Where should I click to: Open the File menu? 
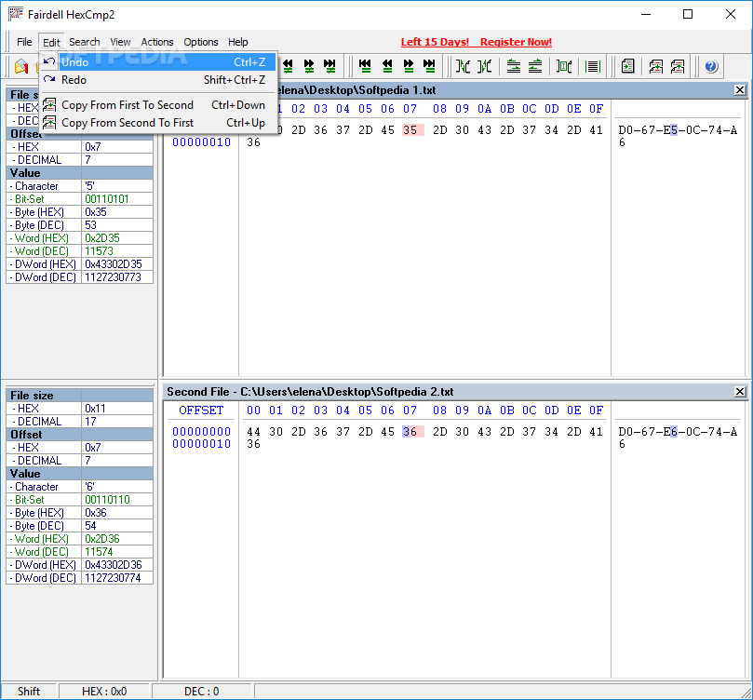click(x=24, y=42)
